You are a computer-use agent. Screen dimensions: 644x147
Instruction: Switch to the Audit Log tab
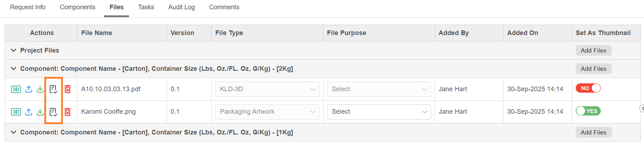coord(182,7)
